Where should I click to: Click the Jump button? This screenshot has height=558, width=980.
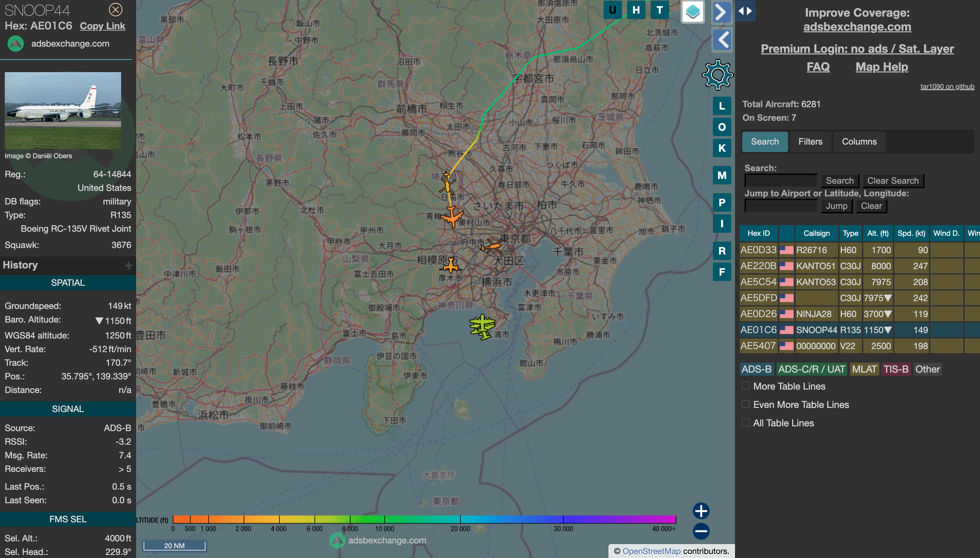click(x=836, y=206)
